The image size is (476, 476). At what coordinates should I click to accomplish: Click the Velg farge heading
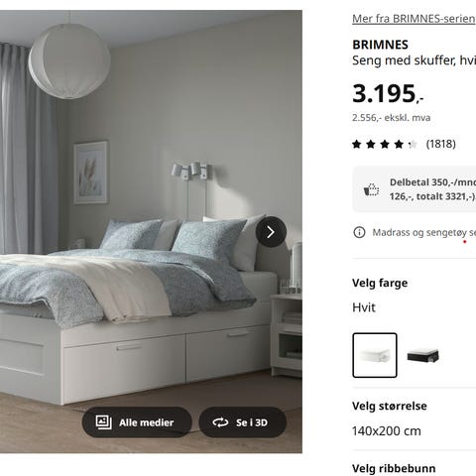tap(380, 283)
